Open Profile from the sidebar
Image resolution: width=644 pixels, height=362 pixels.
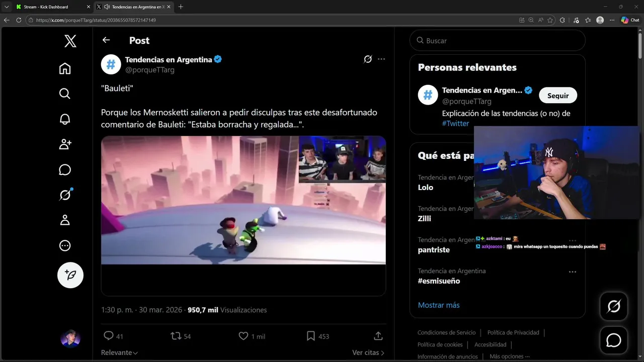(x=65, y=220)
